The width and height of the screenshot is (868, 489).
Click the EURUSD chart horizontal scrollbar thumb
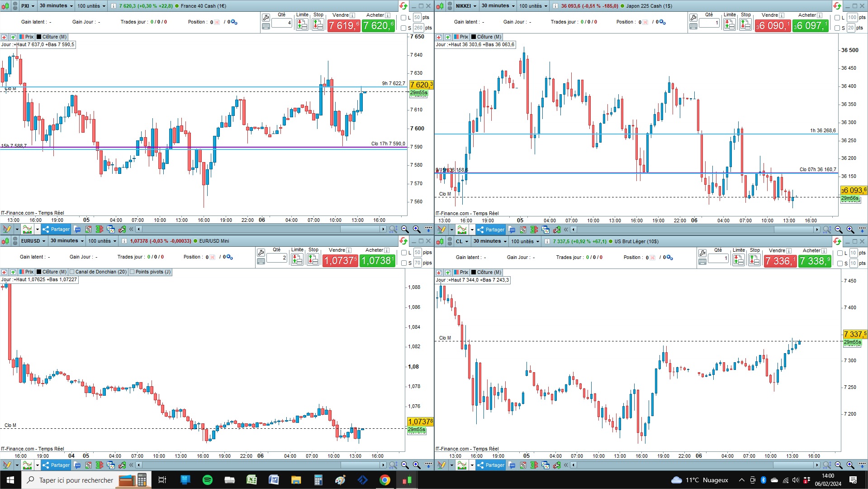(360, 465)
